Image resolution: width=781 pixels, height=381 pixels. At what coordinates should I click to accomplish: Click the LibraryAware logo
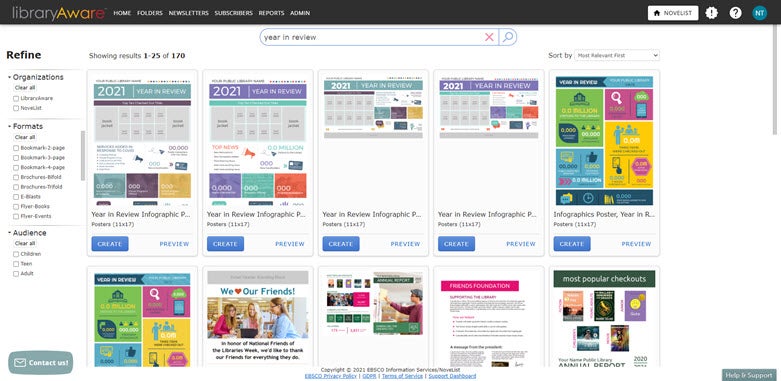click(59, 13)
